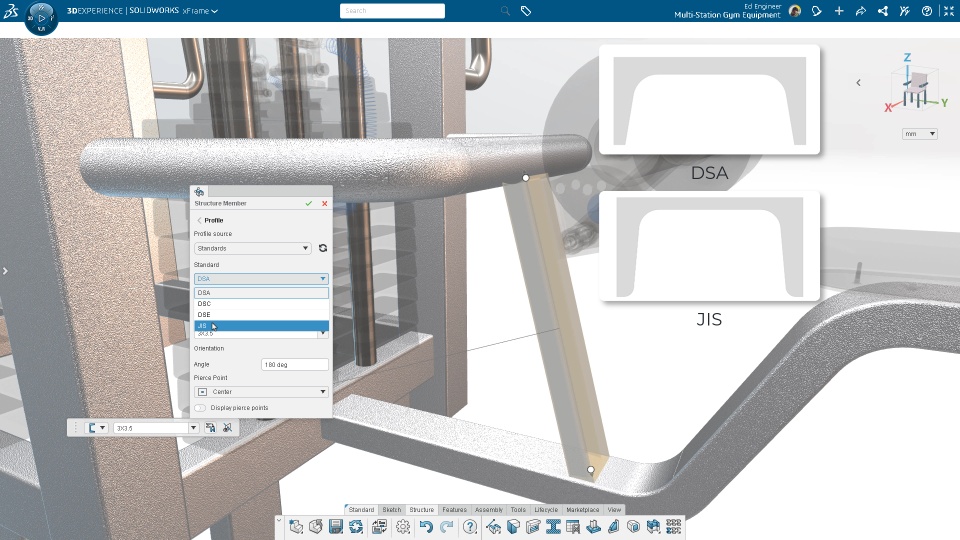Click the collapse-arrows icon at top right
The width and height of the screenshot is (960, 540).
[948, 11]
